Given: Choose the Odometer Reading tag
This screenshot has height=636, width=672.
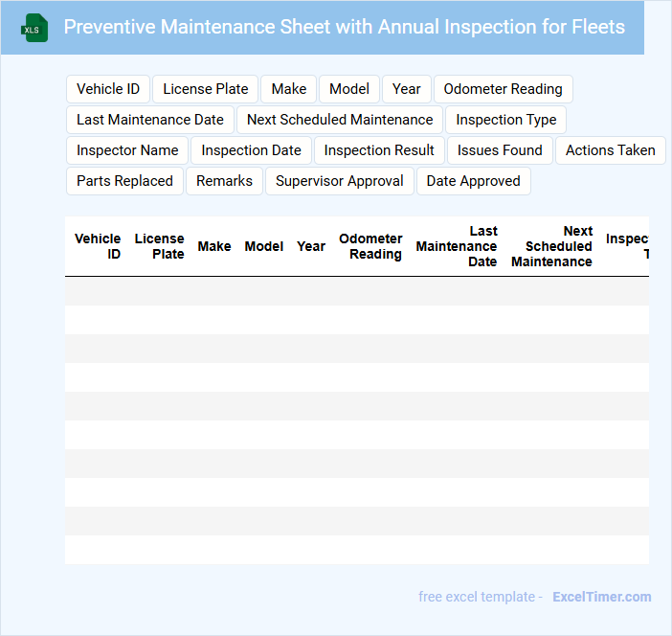Looking at the screenshot, I should [503, 89].
